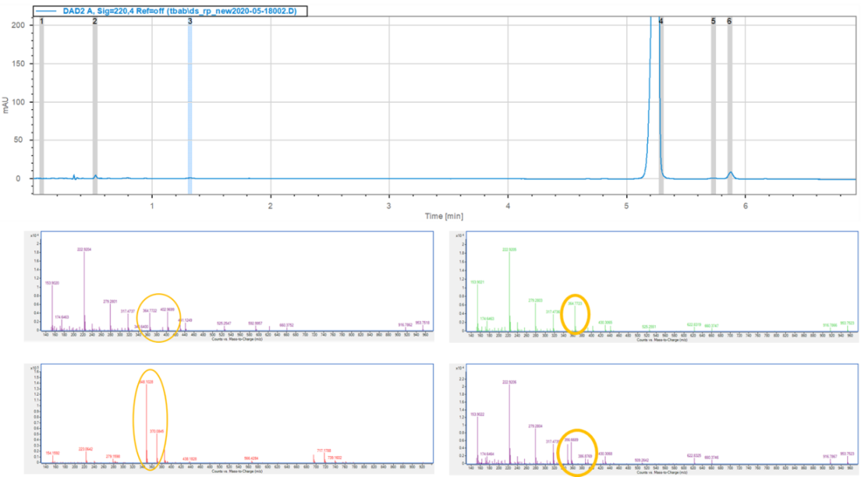Viewport: 868px width, 477px height.
Task: Click the 622.8325 peak label in bottom-right spectrum
Action: 694,455
